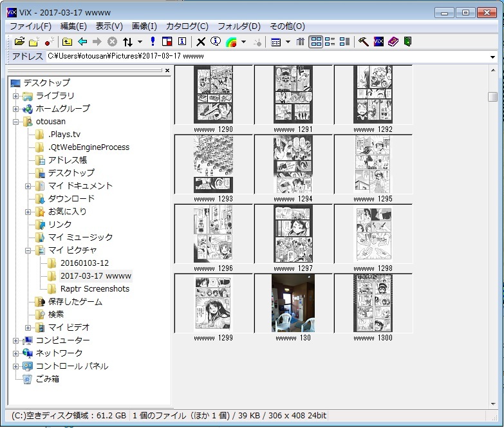Image resolution: width=504 pixels, height=428 pixels.
Task: Exit using the green door icon
Action: point(407,42)
